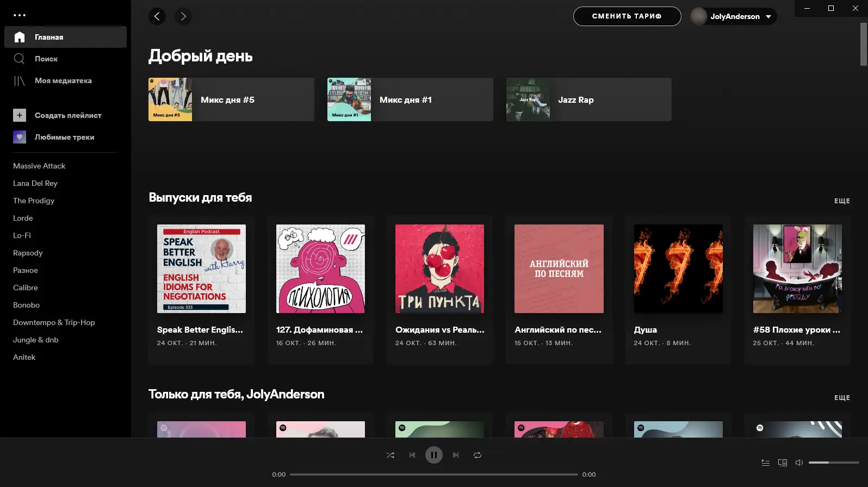Click the main vertical scrollbar
The width and height of the screenshot is (868, 487).
[x=863, y=45]
